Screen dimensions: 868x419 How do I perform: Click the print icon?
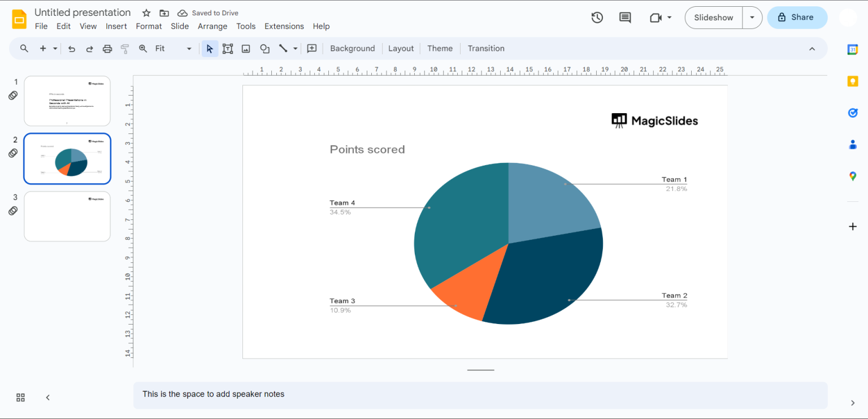coord(107,49)
